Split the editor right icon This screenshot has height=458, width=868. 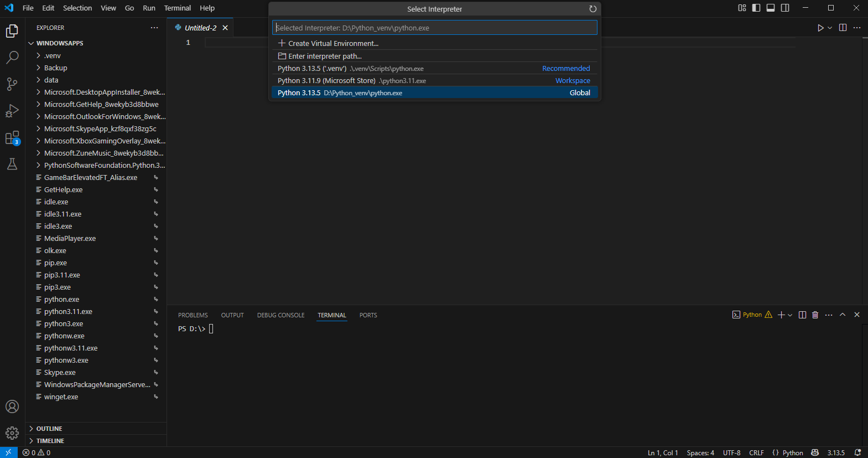(843, 28)
